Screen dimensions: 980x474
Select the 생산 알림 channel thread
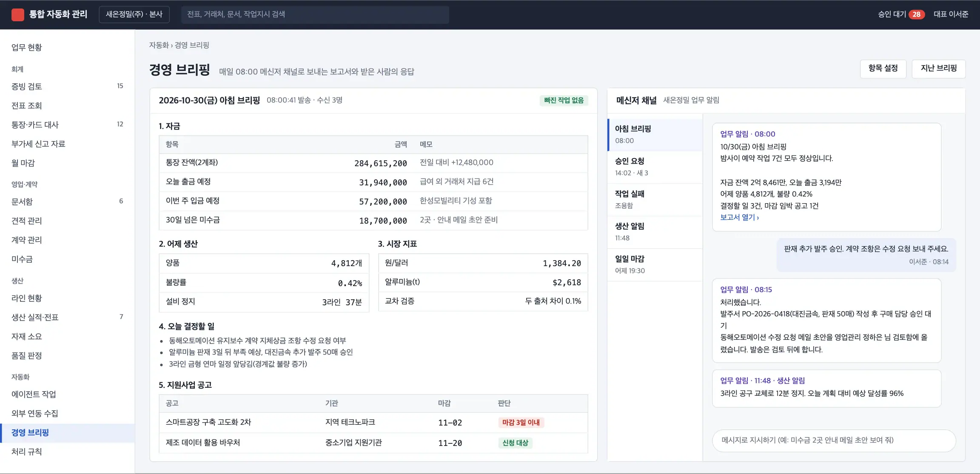[x=655, y=232]
